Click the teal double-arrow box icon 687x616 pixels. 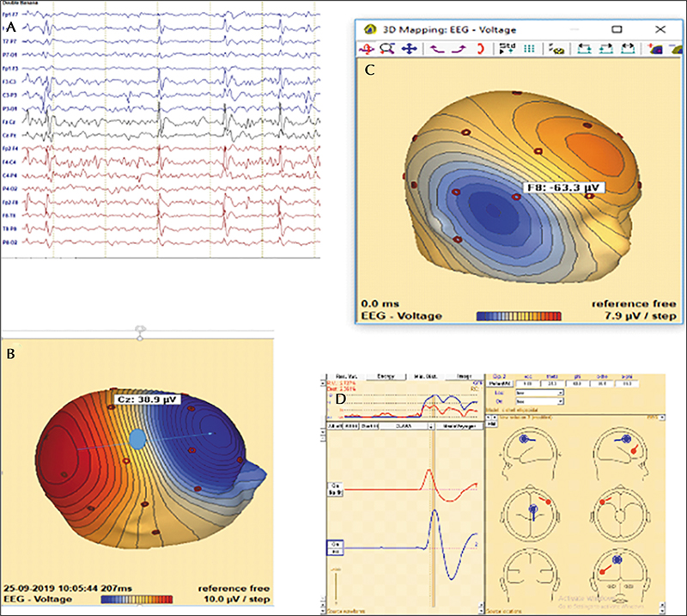coord(628,49)
